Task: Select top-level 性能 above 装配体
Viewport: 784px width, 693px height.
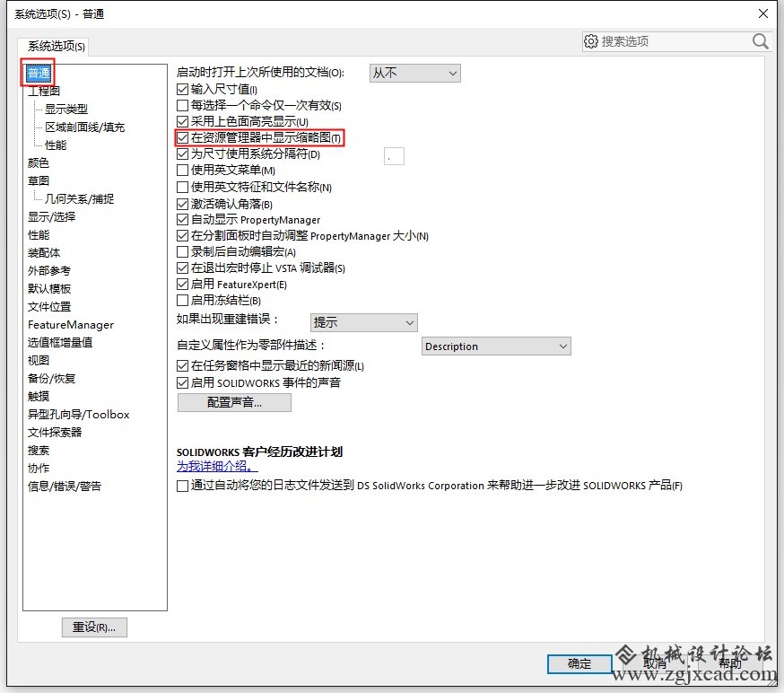Action: click(39, 235)
